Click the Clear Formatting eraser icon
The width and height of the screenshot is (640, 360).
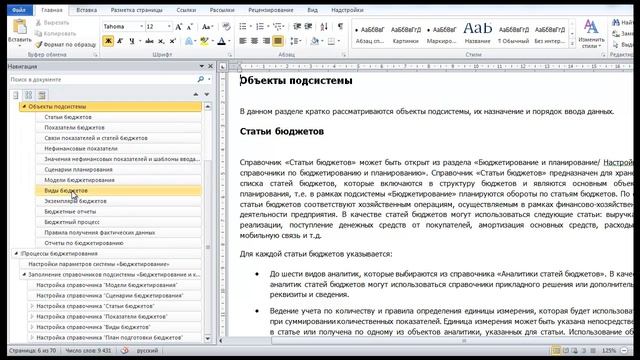click(x=227, y=27)
